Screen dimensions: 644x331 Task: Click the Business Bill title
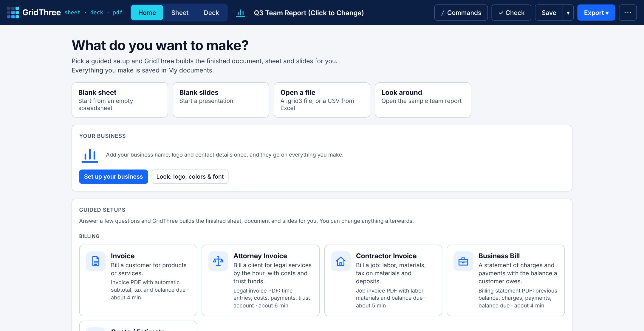499,256
